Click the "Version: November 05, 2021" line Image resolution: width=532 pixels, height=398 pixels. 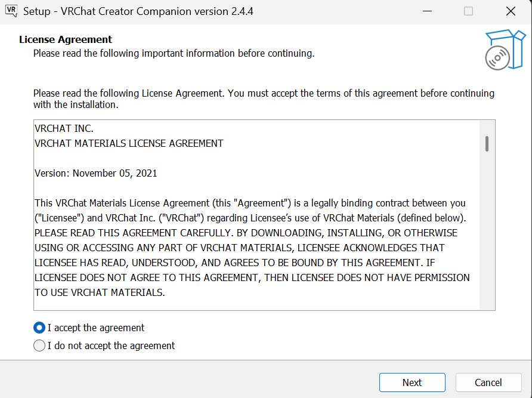coord(96,173)
